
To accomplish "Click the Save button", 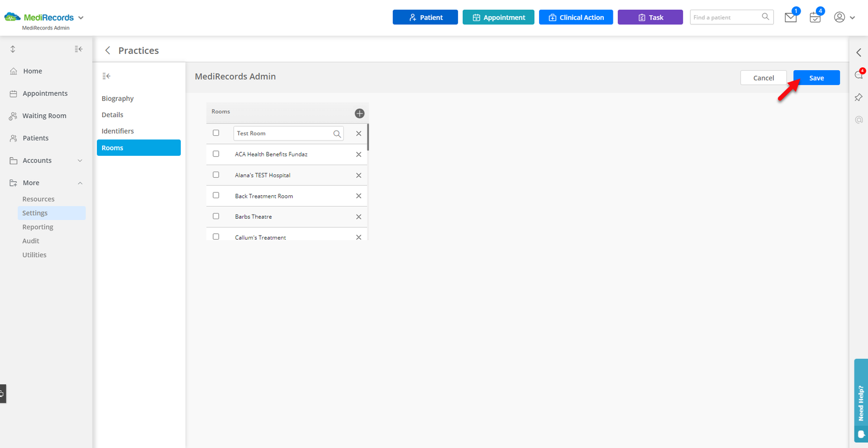I will (816, 78).
